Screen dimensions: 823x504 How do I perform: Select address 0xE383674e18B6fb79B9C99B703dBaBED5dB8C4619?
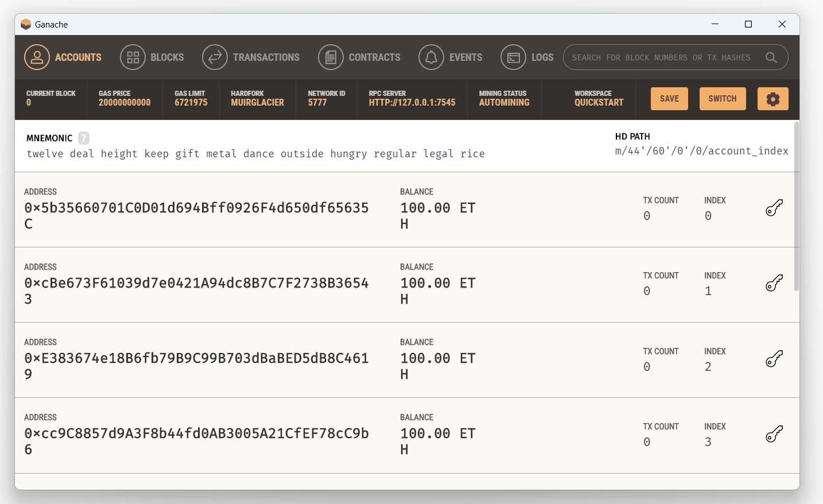196,366
